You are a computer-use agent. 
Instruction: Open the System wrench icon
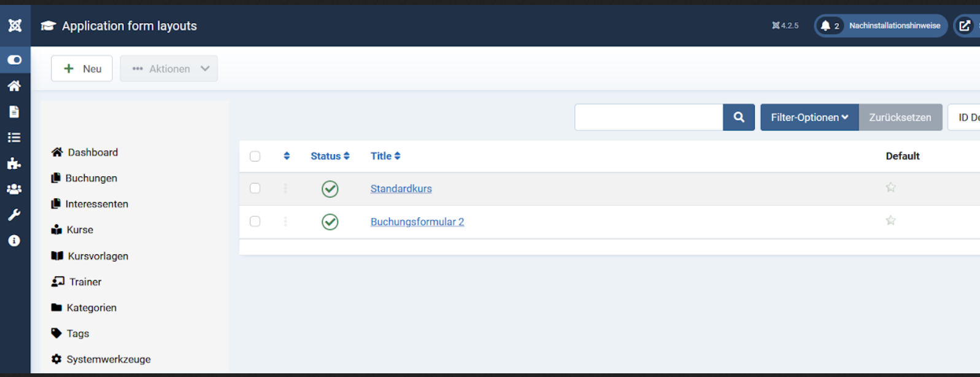[14, 215]
